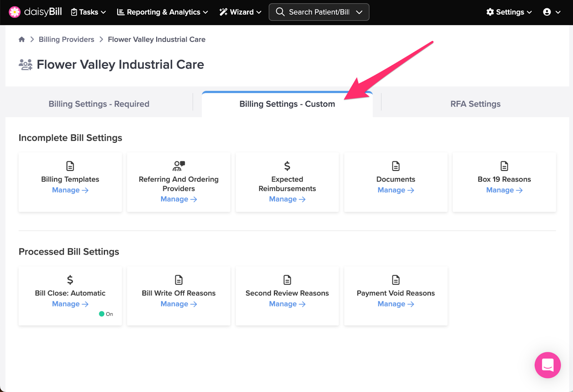Select Billing Settings - Custom tab
Viewport: 573px width, 392px height.
coord(287,104)
